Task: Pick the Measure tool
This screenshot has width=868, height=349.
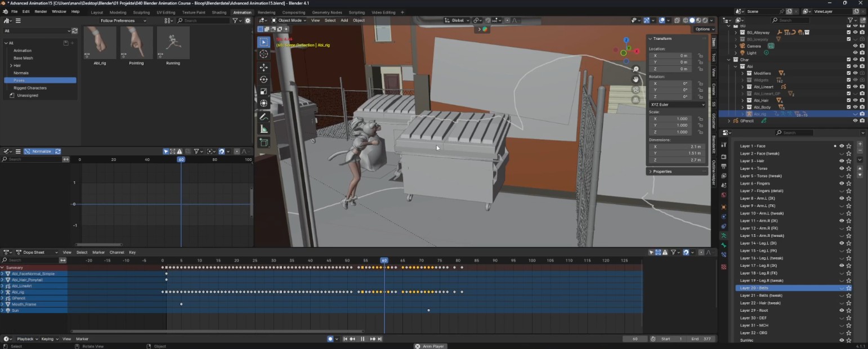Action: coord(263,129)
